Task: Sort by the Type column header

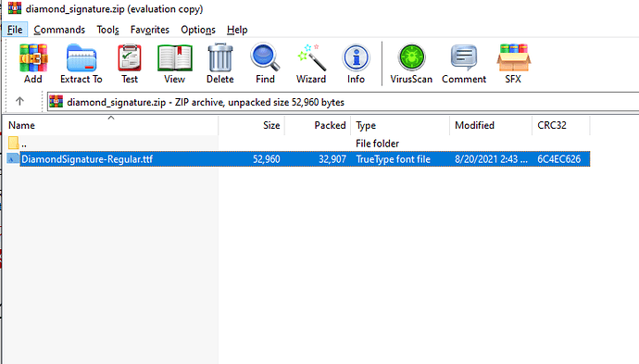Action: click(x=400, y=125)
